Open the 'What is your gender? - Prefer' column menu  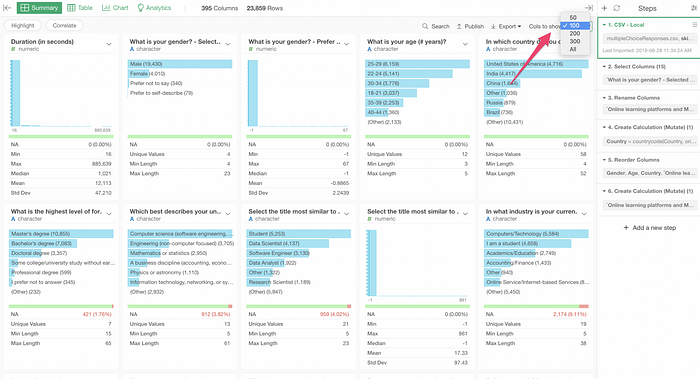click(346, 44)
